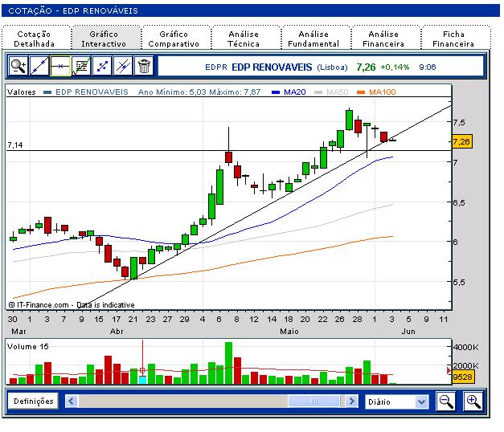Click the 7,14 horizontal line label
This screenshot has width=504, height=432.
click(14, 145)
